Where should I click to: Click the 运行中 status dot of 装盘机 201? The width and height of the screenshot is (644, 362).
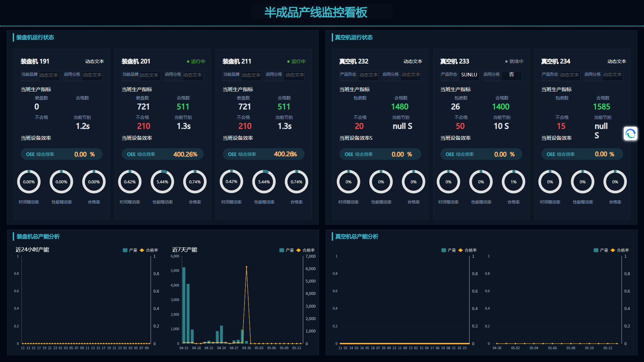(x=188, y=61)
